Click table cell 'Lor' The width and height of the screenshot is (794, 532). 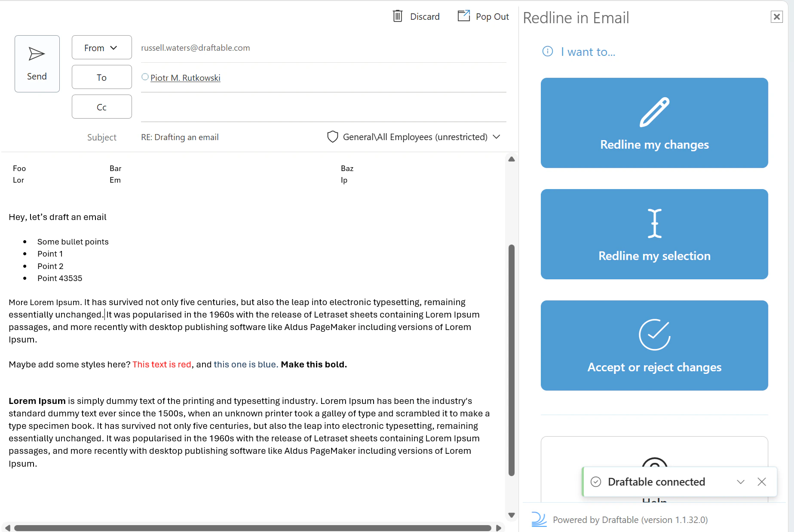(18, 180)
